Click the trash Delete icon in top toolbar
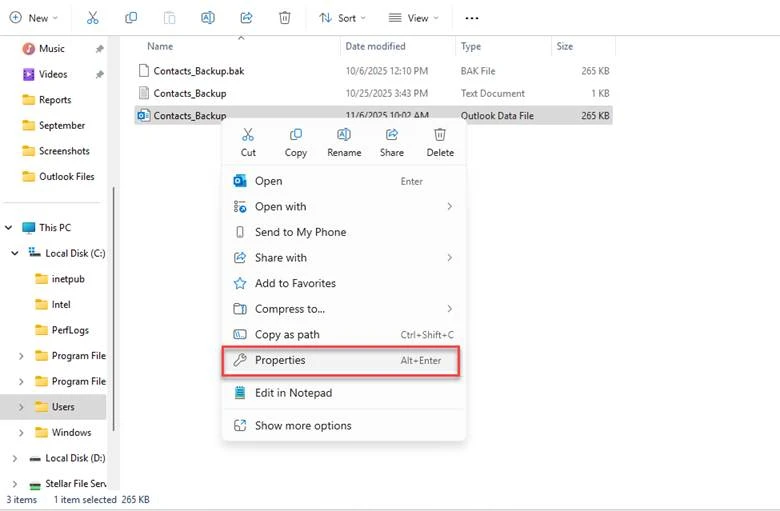Screen dimensions: 780x511 (285, 18)
